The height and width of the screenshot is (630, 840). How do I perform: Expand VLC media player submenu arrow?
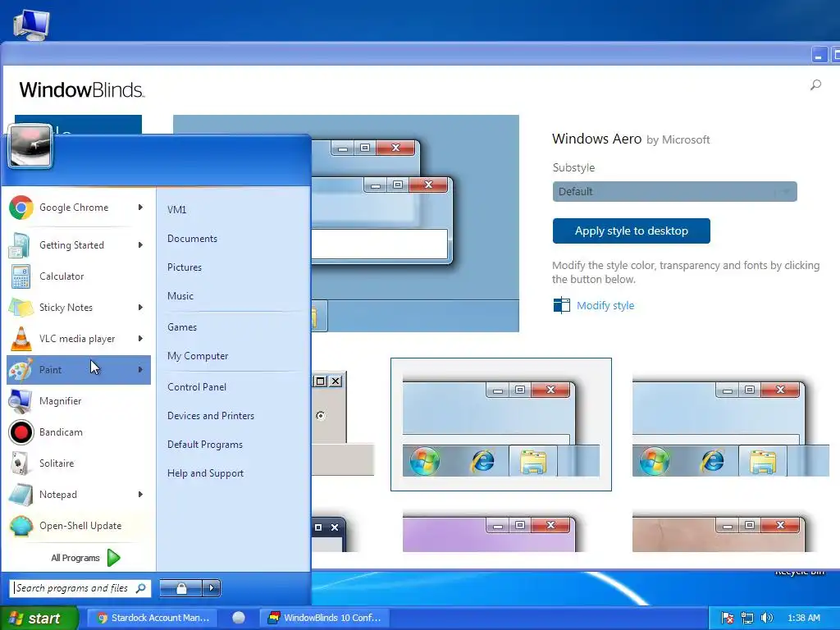140,339
